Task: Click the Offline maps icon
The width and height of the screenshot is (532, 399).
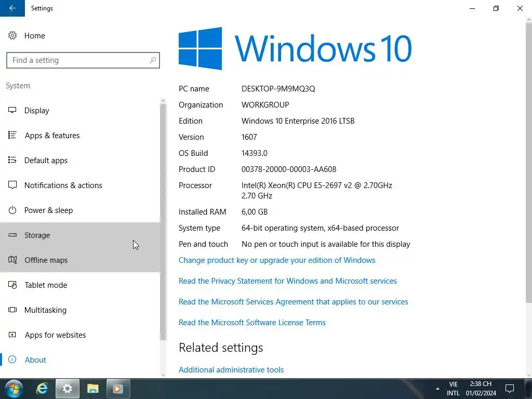Action: [x=12, y=260]
